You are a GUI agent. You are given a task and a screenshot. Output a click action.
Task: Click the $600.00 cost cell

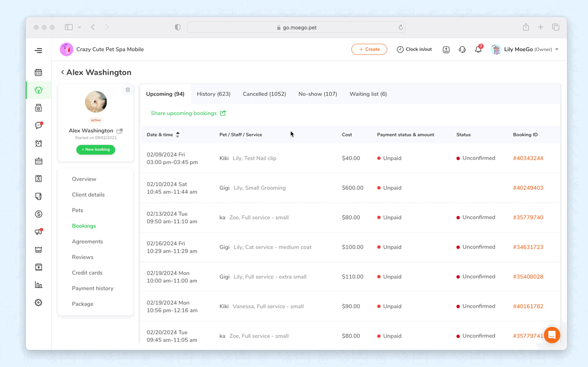(x=353, y=188)
